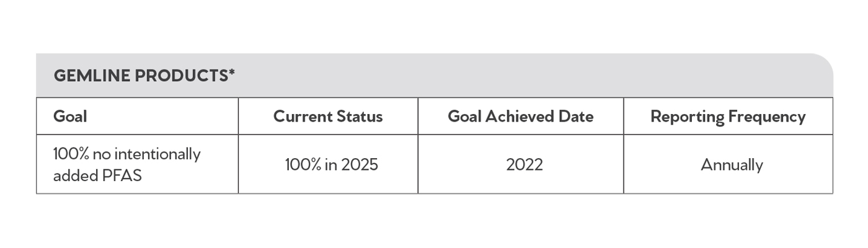Select the 2022 goal achieved cell
This screenshot has height=248, width=868.
(524, 164)
